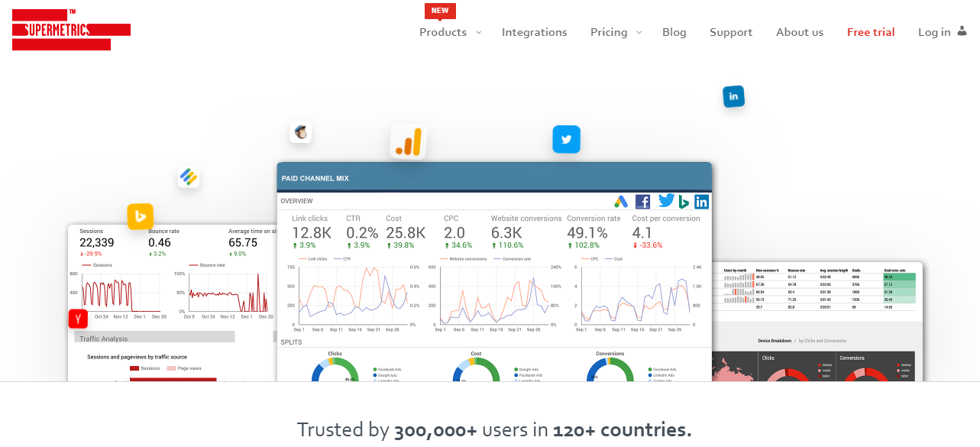Click the floating LinkedIn icon
This screenshot has height=447, width=980.
coord(733,96)
